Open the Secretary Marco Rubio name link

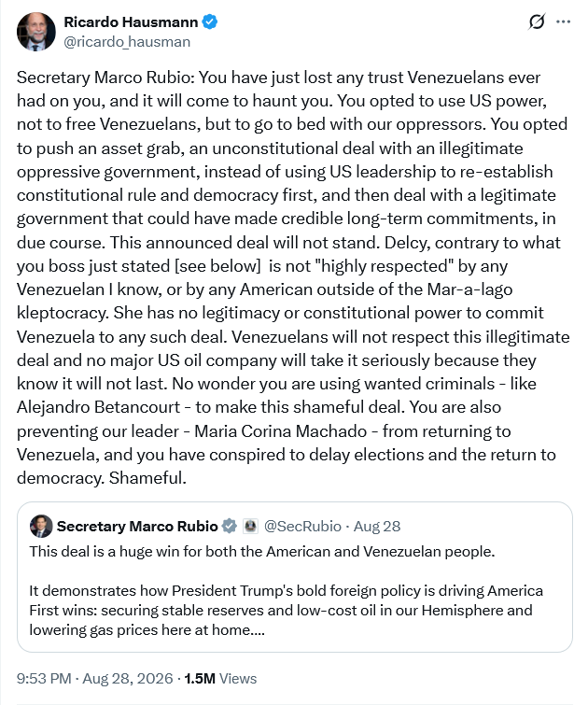click(x=137, y=526)
